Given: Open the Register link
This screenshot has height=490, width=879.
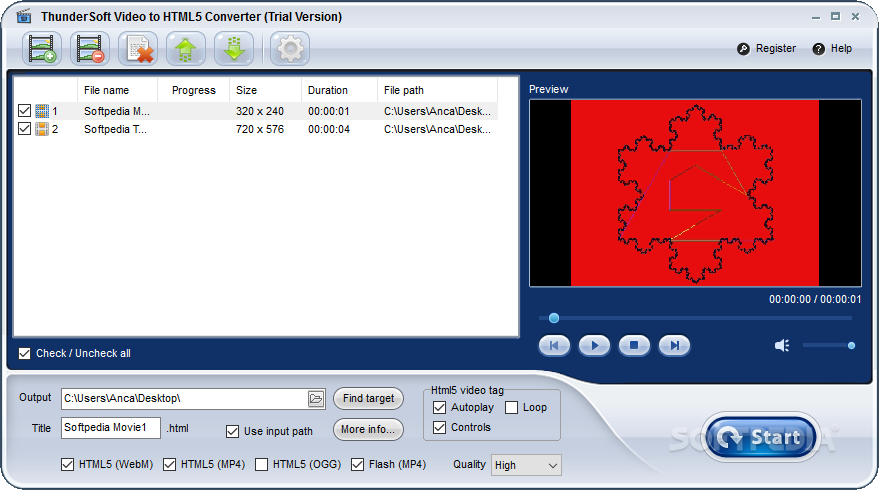Looking at the screenshot, I should click(776, 49).
